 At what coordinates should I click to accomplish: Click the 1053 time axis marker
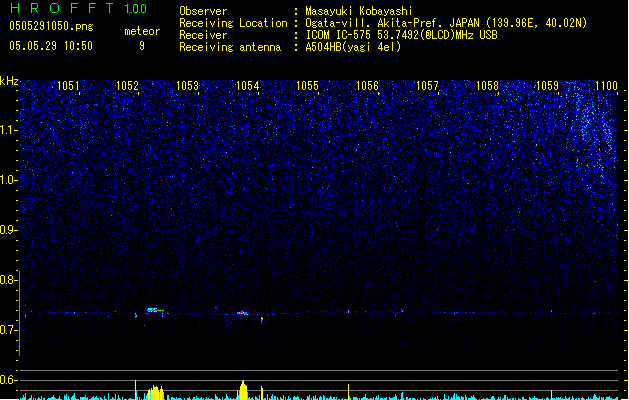[187, 85]
